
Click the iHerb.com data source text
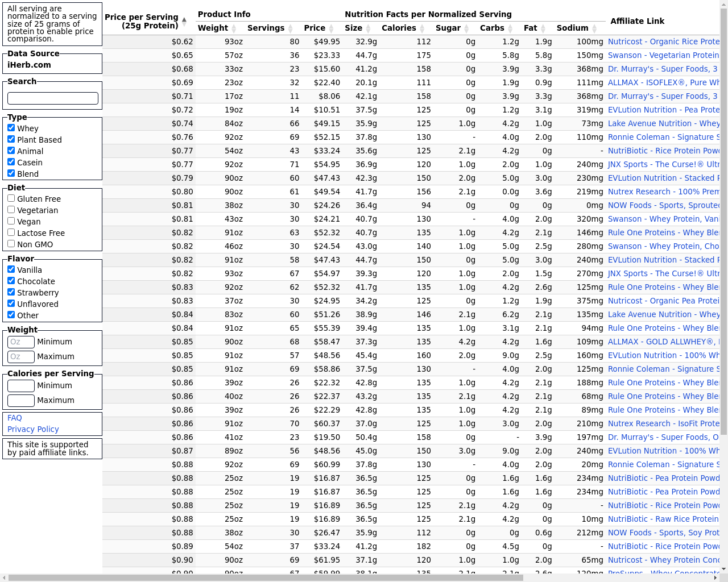pos(29,65)
